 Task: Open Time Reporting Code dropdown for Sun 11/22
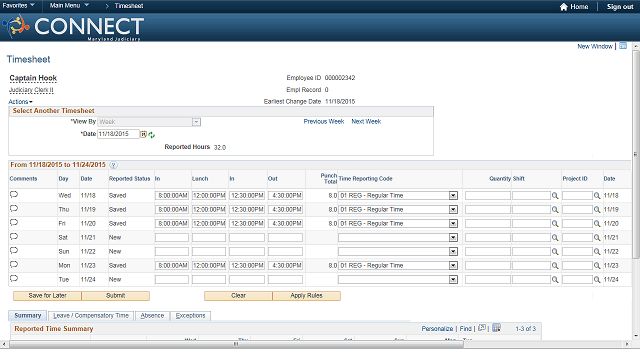[453, 252]
